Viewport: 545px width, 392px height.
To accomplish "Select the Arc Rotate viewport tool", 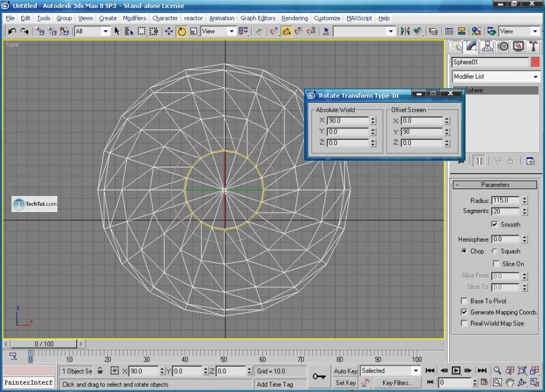I will tap(521, 383).
